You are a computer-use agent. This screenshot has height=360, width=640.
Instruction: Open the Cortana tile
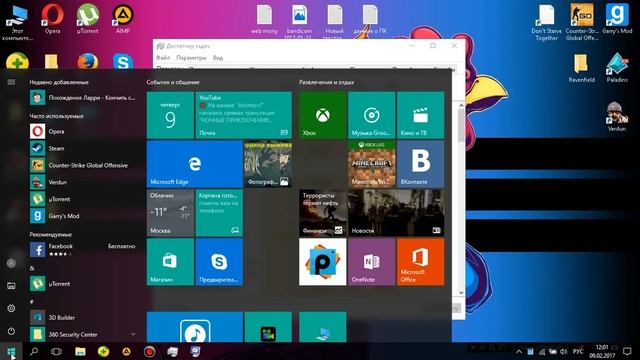[x=219, y=213]
